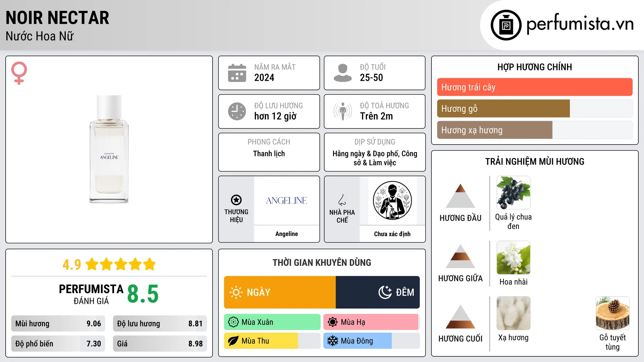This screenshot has width=644, height=362.
Task: Click the 25-50 age range value
Action: coord(371,78)
